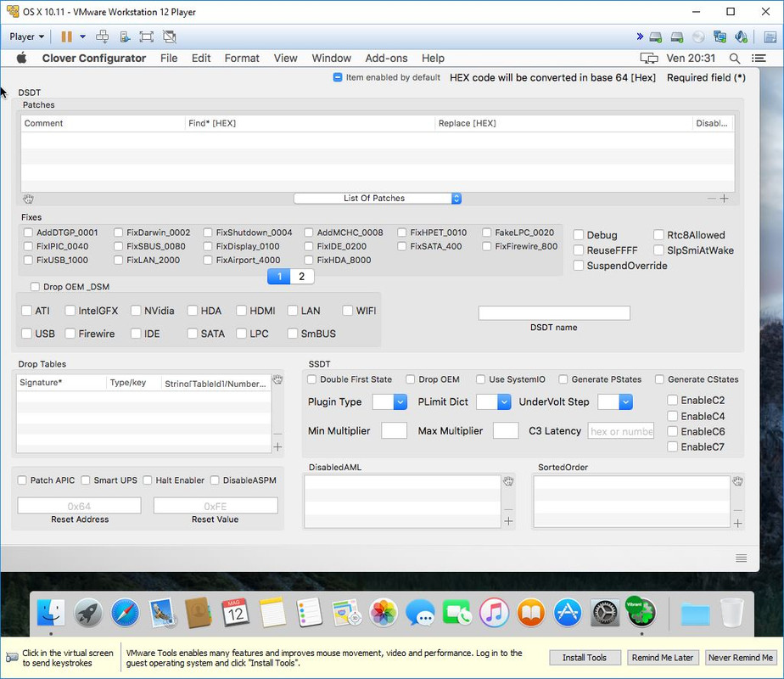The image size is (784, 679).
Task: Click the Min Multiplier field
Action: [x=394, y=430]
